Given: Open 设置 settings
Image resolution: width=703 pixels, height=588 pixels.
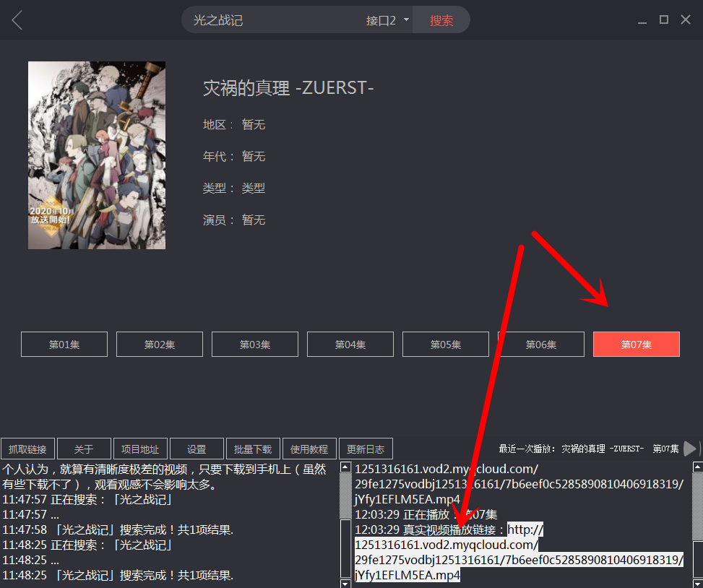Looking at the screenshot, I should (x=197, y=449).
